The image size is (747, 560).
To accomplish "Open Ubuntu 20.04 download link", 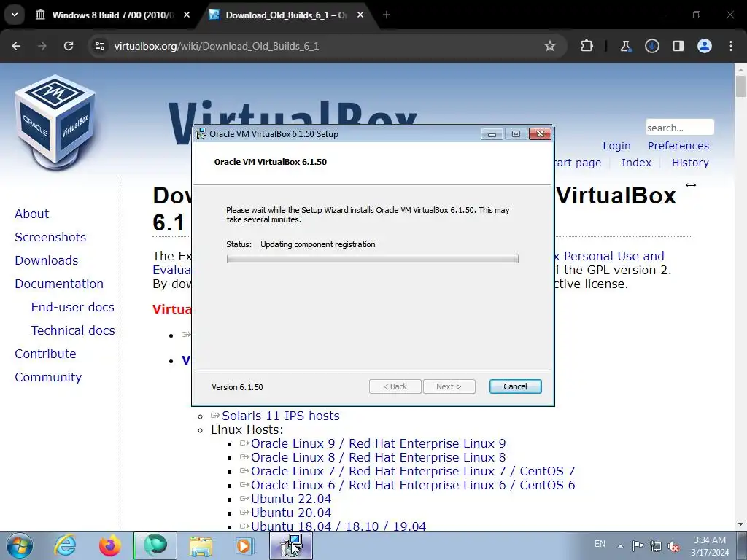I will (291, 513).
